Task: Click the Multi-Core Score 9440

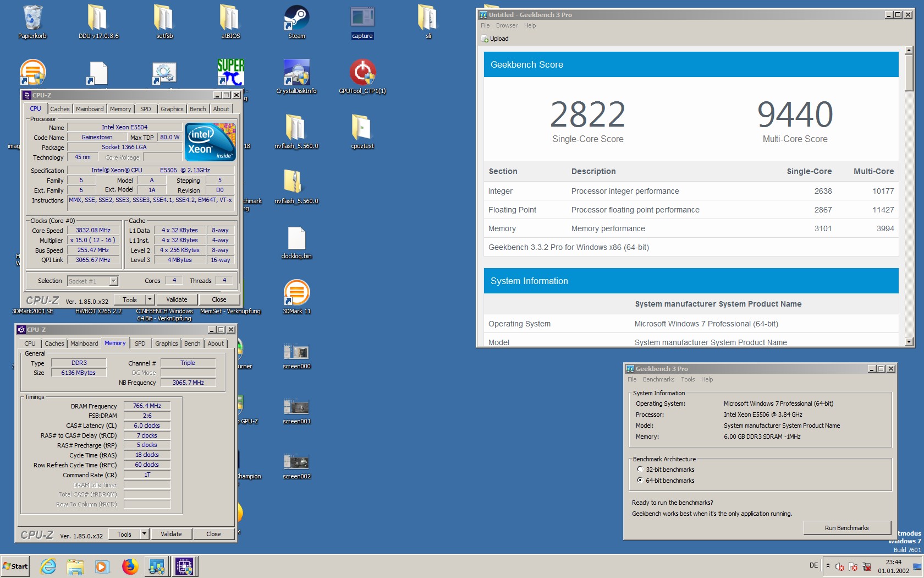Action: pos(795,114)
